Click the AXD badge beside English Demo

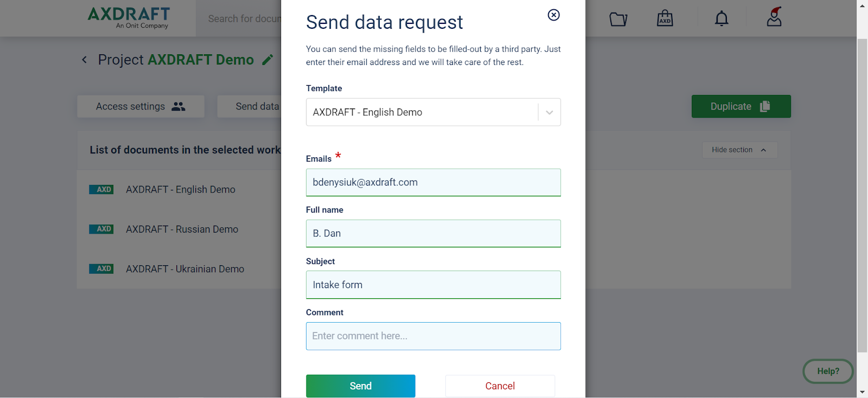coord(101,189)
